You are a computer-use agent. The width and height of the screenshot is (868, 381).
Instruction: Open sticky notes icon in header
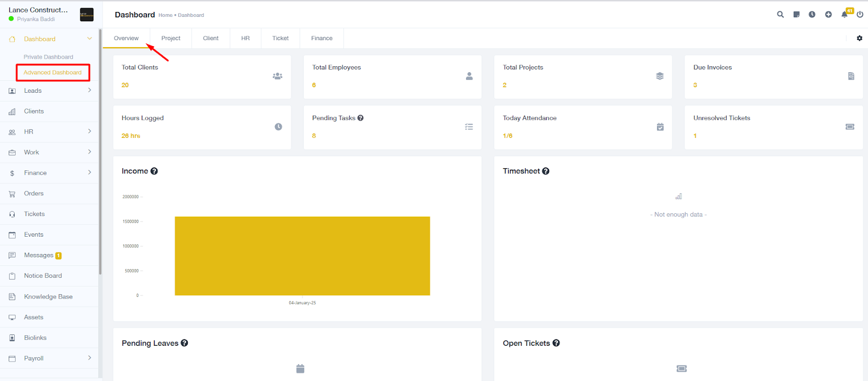click(796, 15)
